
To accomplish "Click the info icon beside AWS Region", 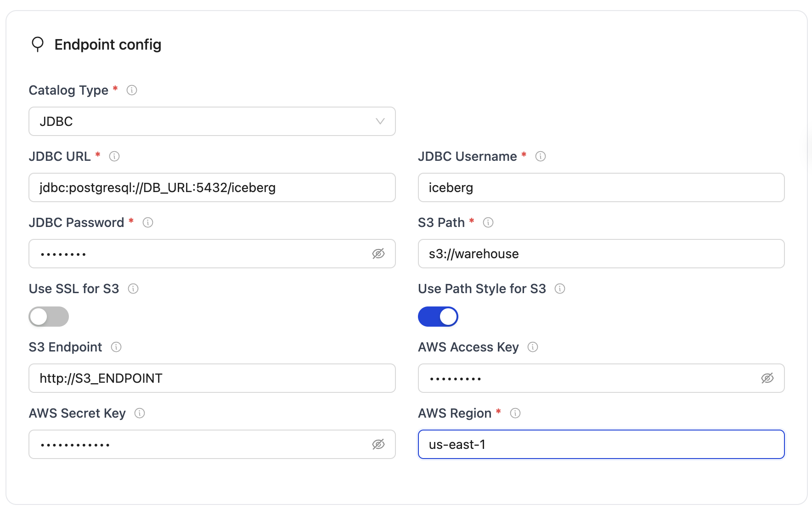I will (x=515, y=413).
